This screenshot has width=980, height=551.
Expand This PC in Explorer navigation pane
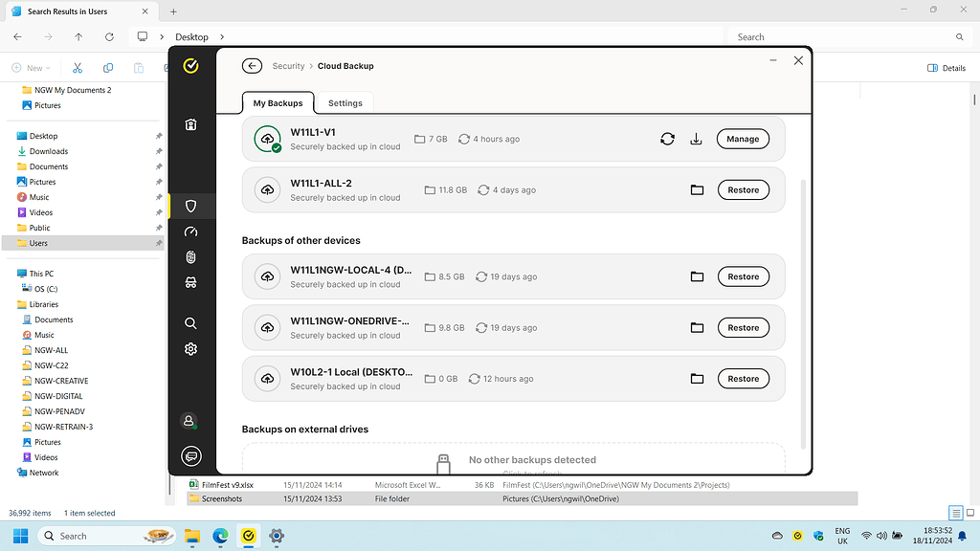tap(8, 273)
